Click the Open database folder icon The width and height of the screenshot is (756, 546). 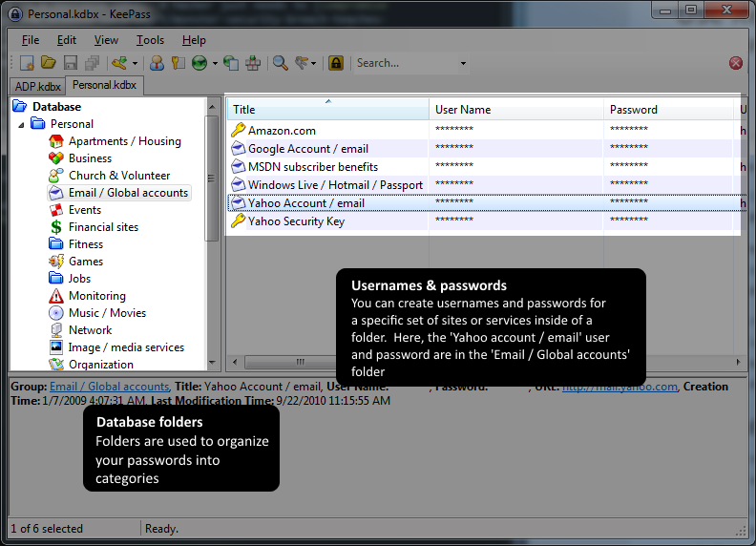(x=49, y=63)
